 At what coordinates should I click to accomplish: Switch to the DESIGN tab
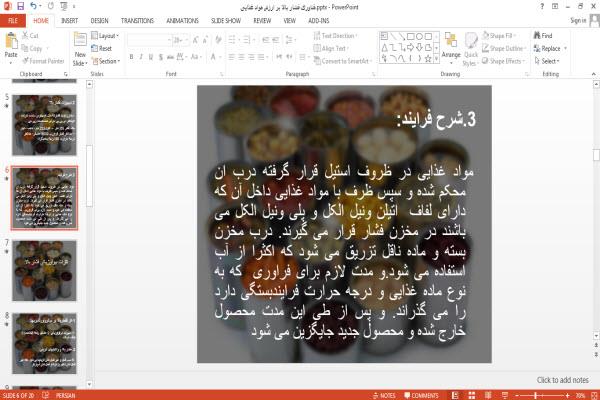click(x=99, y=21)
